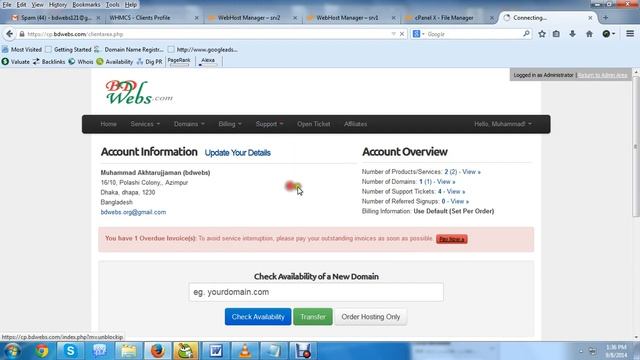The image size is (640, 360).
Task: Expand the Billing dropdown menu
Action: click(230, 124)
